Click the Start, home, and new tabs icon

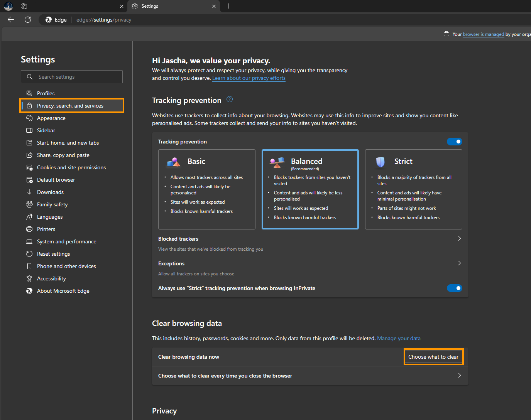point(29,143)
